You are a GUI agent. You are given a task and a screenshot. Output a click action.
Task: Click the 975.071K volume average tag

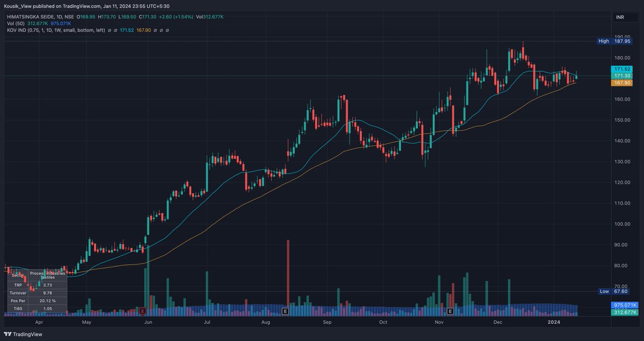625,305
